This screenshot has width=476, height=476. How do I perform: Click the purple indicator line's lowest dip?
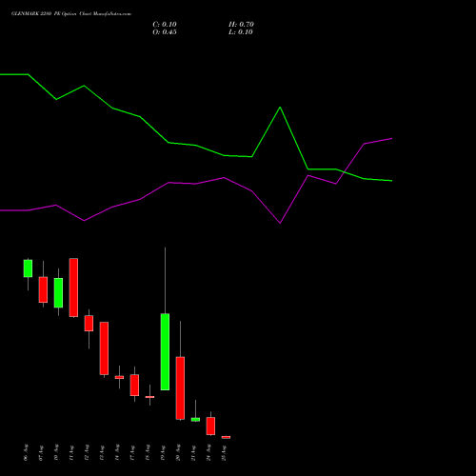pyautogui.click(x=280, y=223)
